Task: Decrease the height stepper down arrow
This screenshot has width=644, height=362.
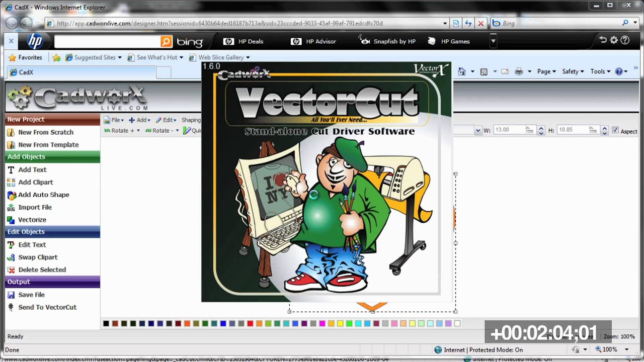Action: pyautogui.click(x=605, y=133)
